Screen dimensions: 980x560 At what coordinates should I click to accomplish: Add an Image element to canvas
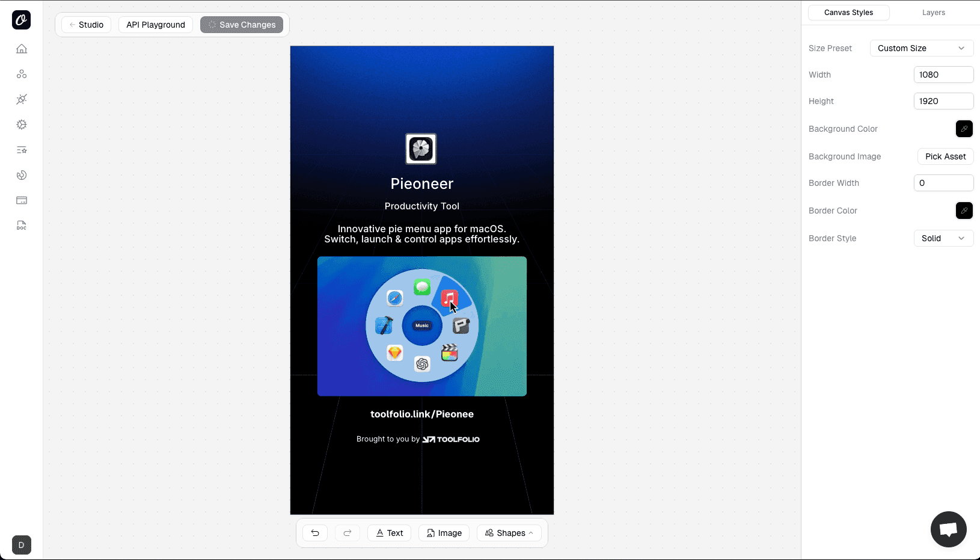444,533
